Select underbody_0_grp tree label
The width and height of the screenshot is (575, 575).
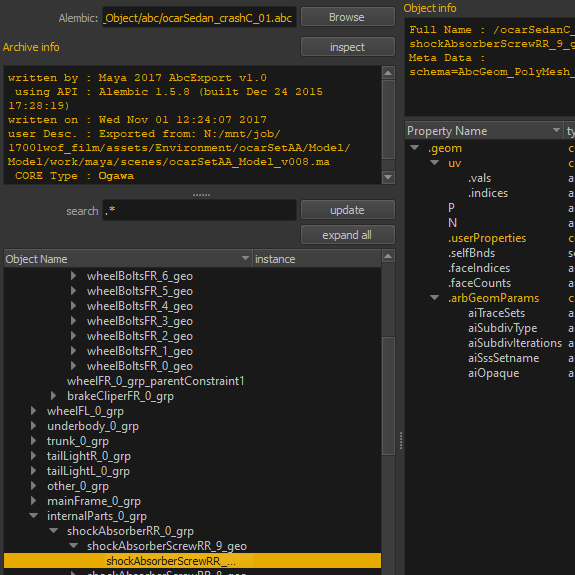click(93, 426)
